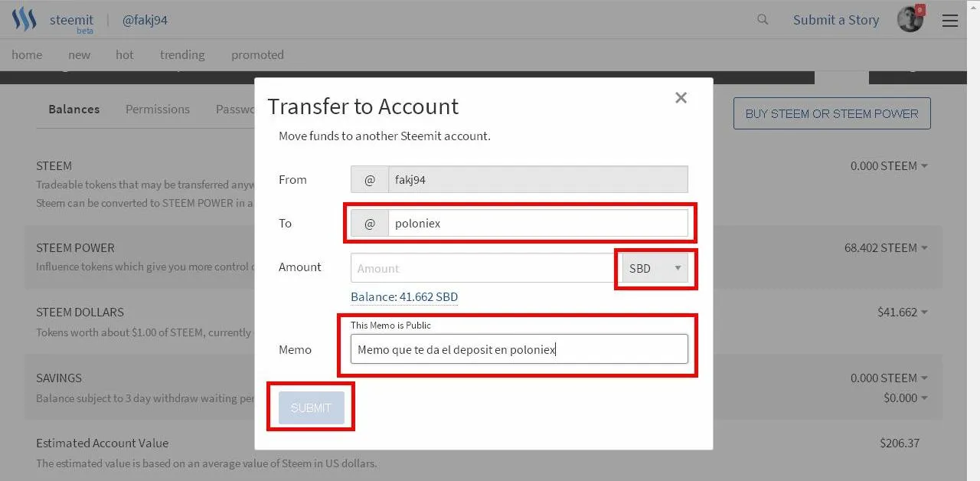Switch to the Balances tab
The width and height of the screenshot is (980, 481).
(x=74, y=109)
